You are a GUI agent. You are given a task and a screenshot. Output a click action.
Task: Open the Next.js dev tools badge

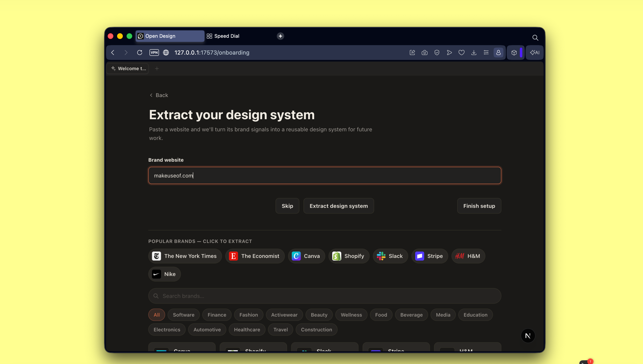click(528, 336)
